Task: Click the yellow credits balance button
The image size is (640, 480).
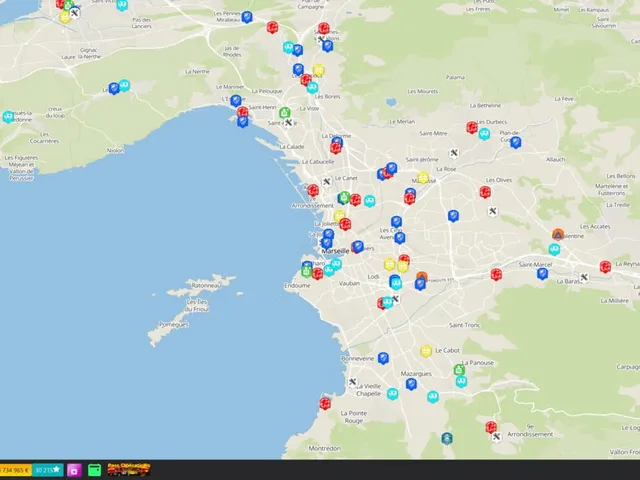Action: click(x=16, y=470)
